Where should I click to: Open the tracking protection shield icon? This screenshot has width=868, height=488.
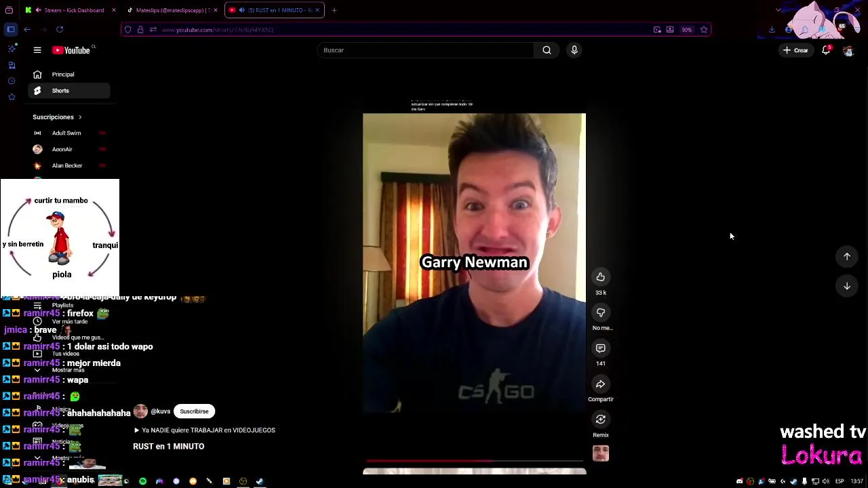(x=128, y=30)
